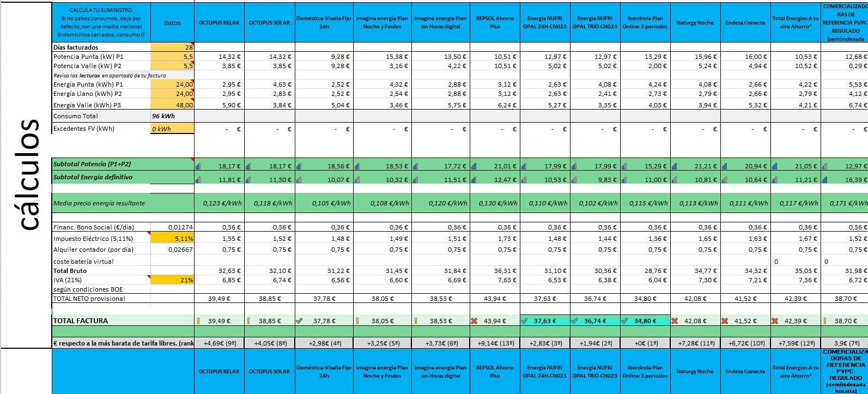The height and width of the screenshot is (394, 868).
Task: Click the 'coste batería virtual' row label
Action: point(83,262)
